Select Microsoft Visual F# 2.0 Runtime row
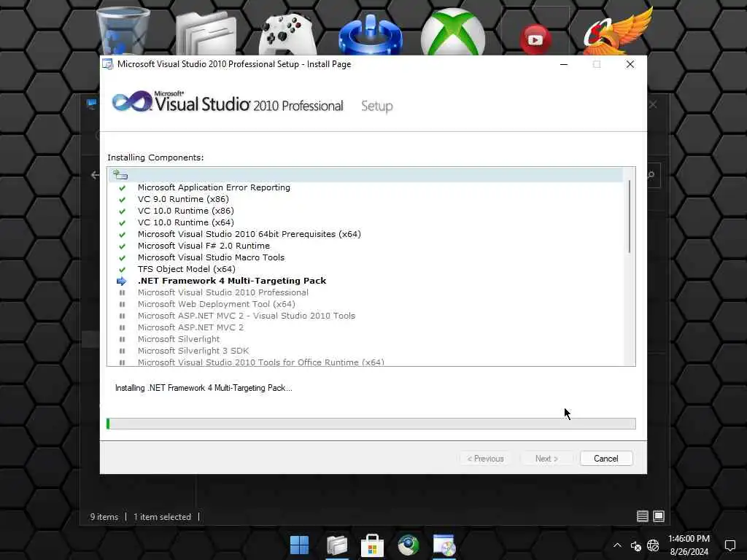 (x=204, y=246)
